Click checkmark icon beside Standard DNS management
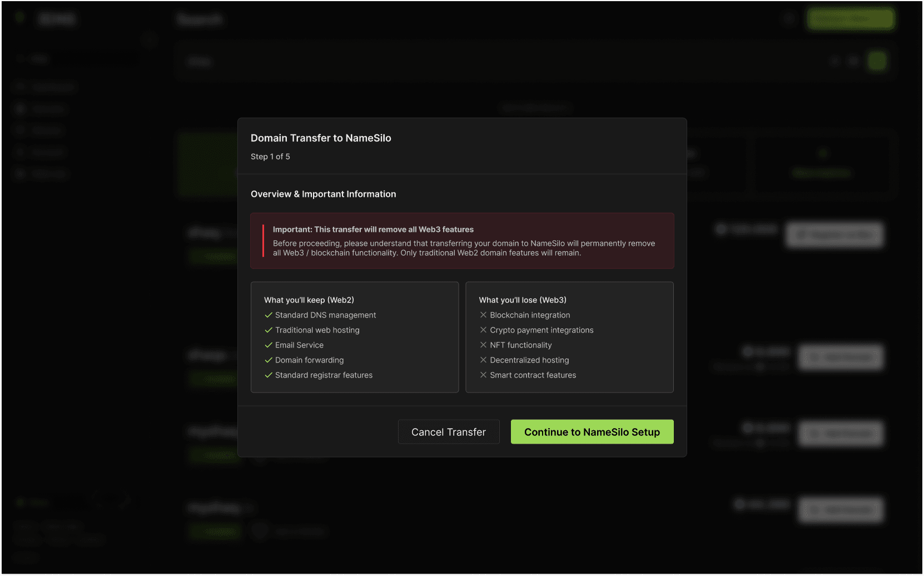Viewport: 924px width, 576px height. coord(269,315)
